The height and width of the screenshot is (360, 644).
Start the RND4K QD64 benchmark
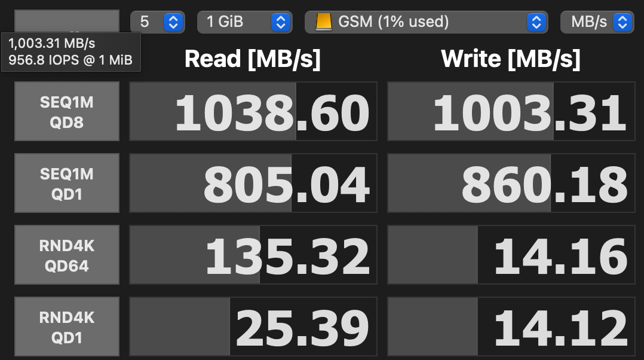coord(67,255)
